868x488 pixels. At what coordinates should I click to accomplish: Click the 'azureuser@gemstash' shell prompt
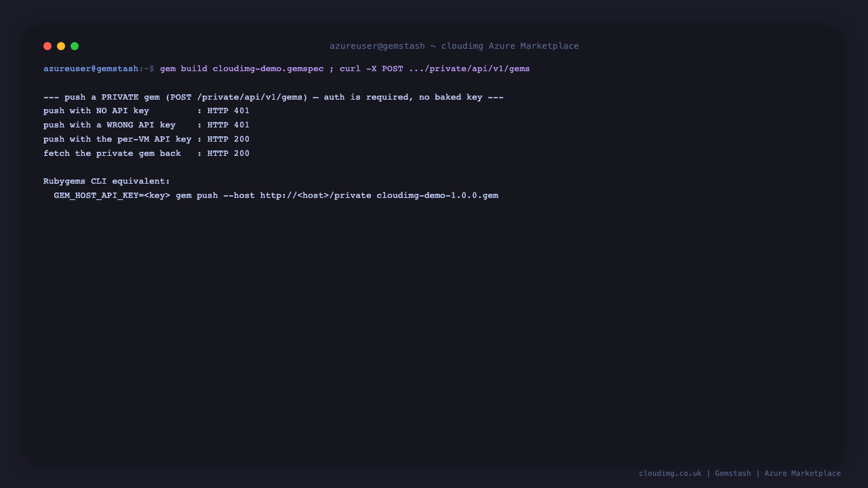pos(91,69)
